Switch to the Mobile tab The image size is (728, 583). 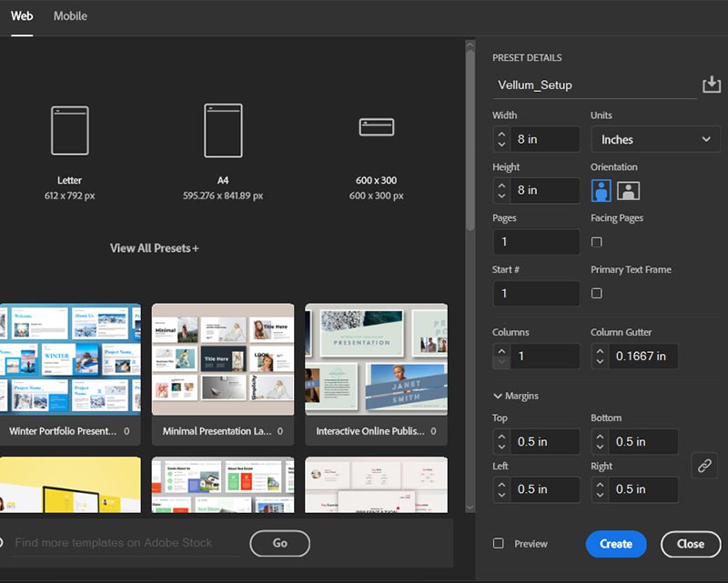(71, 16)
